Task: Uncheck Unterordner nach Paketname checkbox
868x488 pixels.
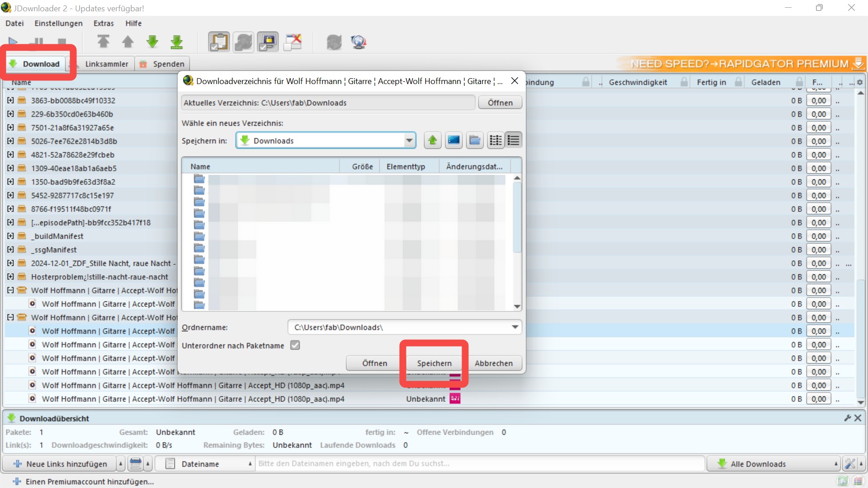Action: (295, 345)
